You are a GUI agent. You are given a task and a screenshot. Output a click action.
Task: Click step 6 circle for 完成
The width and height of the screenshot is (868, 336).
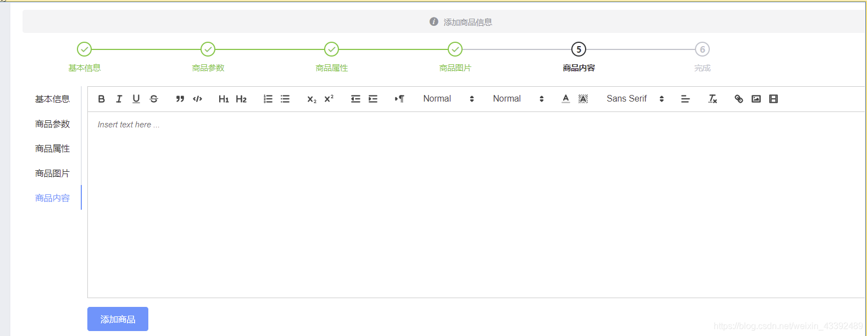tap(702, 49)
